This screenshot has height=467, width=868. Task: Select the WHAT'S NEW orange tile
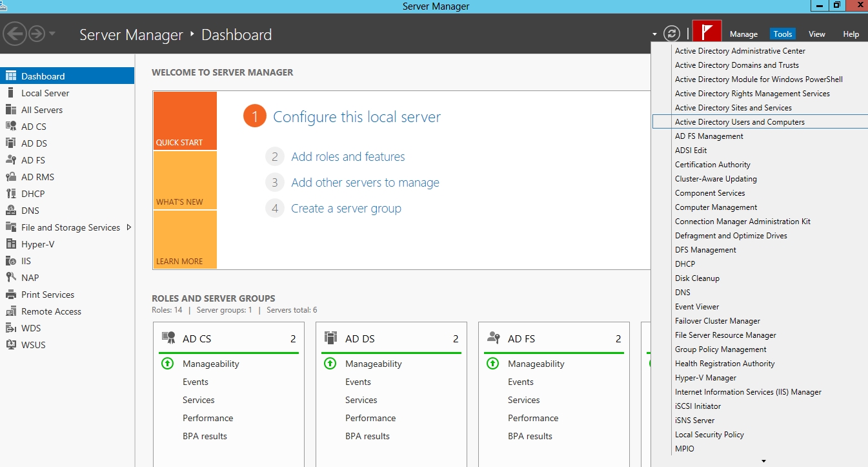(185, 180)
